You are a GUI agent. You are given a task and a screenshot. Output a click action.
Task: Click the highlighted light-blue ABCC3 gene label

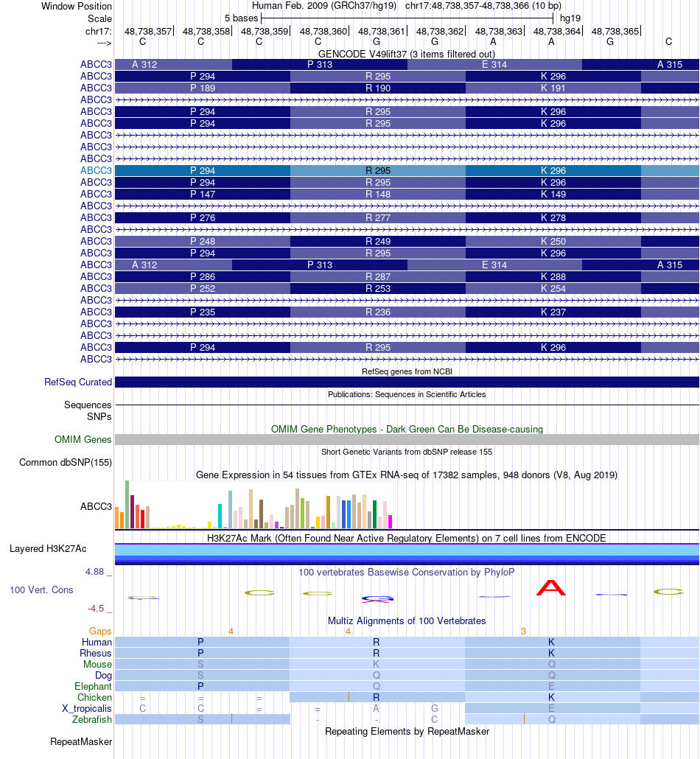click(96, 170)
